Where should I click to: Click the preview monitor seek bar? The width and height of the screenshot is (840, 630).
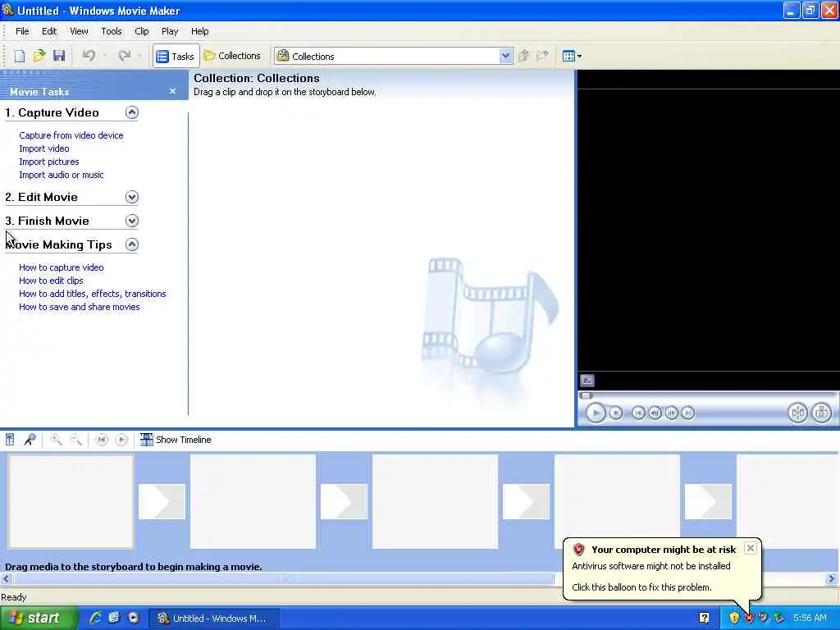(707, 395)
